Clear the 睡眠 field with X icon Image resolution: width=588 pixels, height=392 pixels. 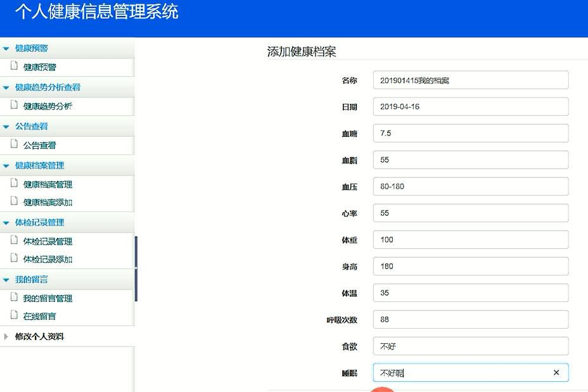point(556,372)
